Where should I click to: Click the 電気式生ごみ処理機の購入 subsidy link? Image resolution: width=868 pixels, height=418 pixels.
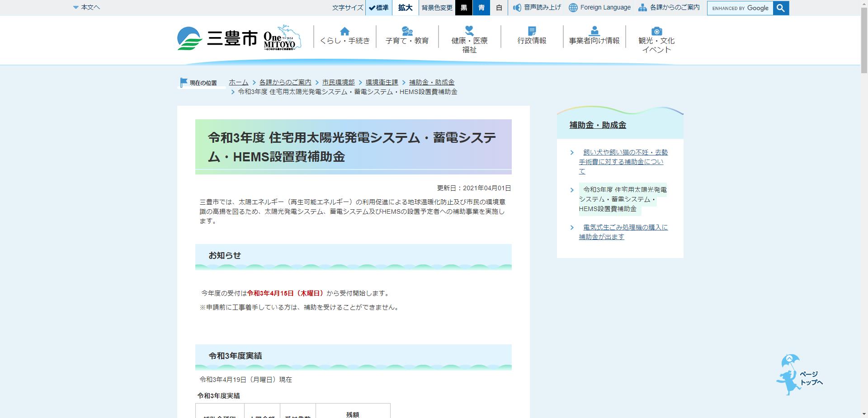pos(623,231)
